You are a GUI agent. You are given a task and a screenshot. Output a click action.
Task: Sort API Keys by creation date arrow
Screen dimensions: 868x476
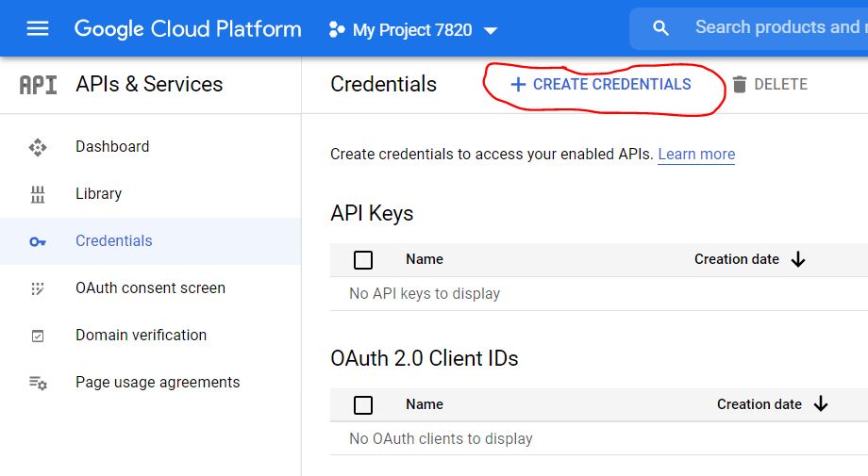[798, 260]
